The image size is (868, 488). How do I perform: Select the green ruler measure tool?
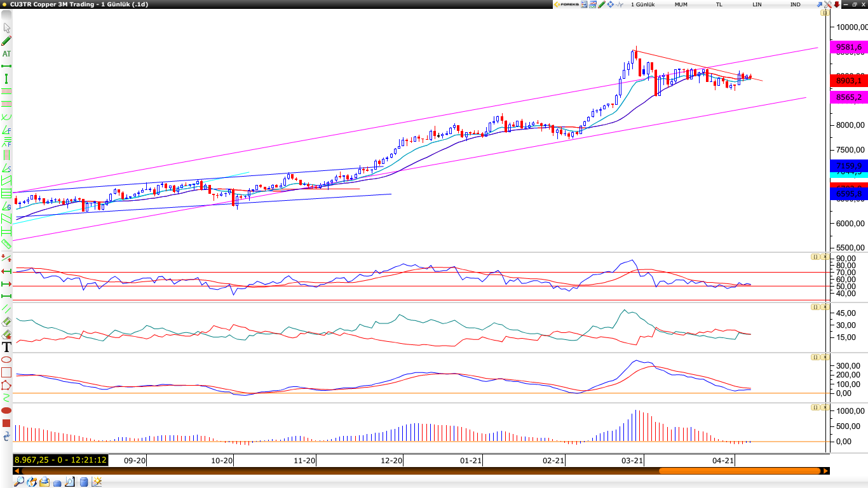[x=7, y=245]
